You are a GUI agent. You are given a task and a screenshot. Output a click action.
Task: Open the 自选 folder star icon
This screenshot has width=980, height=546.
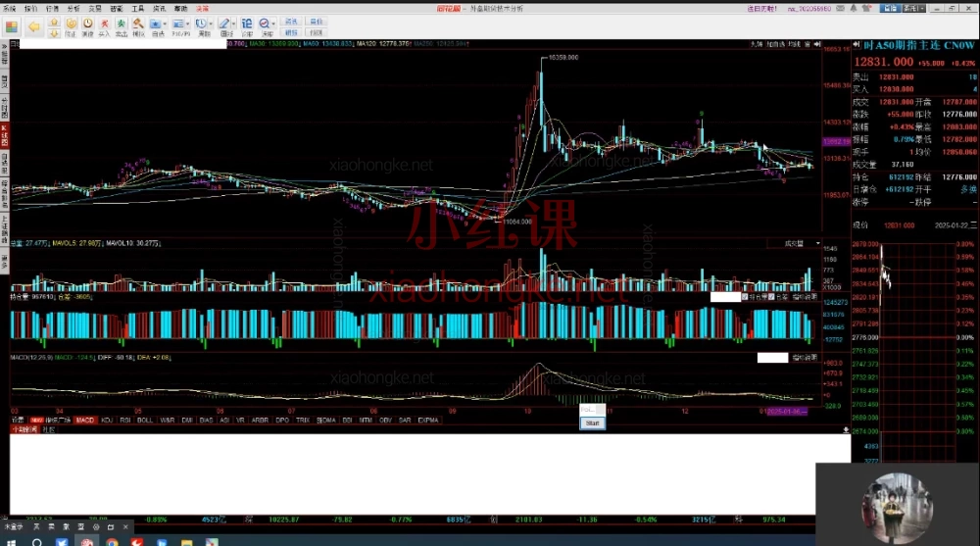(156, 26)
